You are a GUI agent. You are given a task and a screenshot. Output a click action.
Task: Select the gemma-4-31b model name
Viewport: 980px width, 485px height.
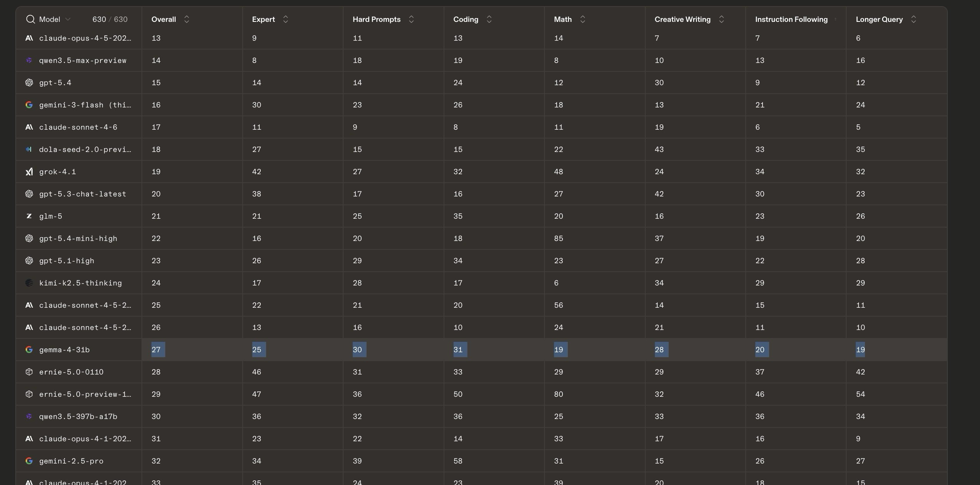pos(64,350)
